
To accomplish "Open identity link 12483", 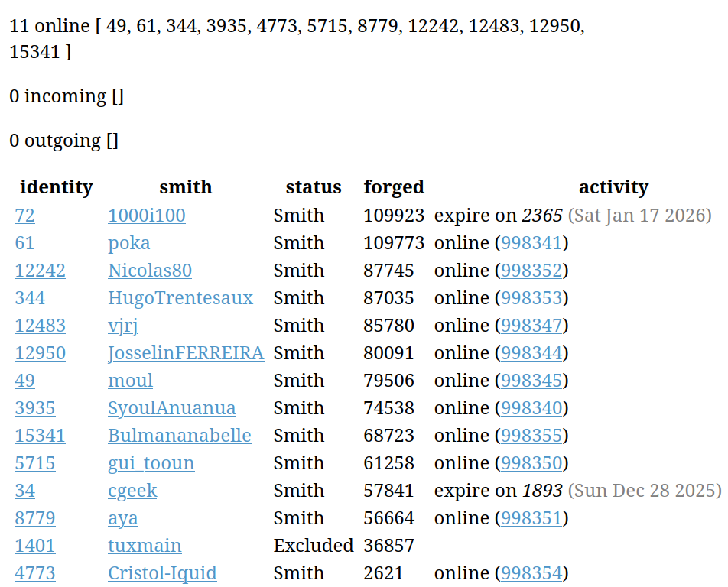I will [x=40, y=326].
